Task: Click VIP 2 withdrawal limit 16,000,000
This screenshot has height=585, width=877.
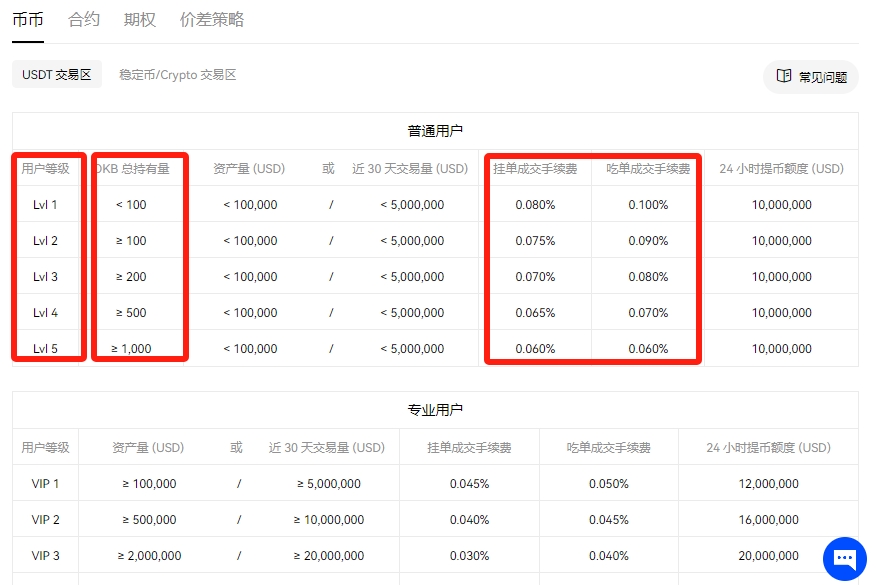Action: (768, 520)
